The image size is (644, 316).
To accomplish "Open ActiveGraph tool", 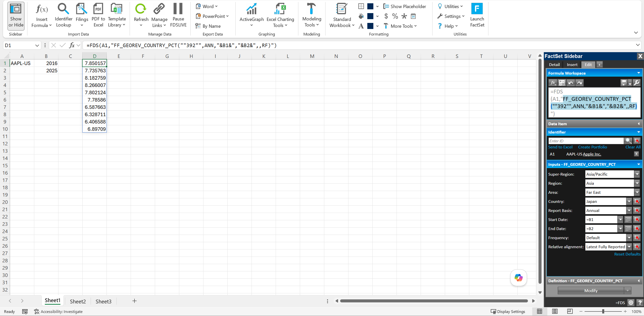I will [x=252, y=15].
